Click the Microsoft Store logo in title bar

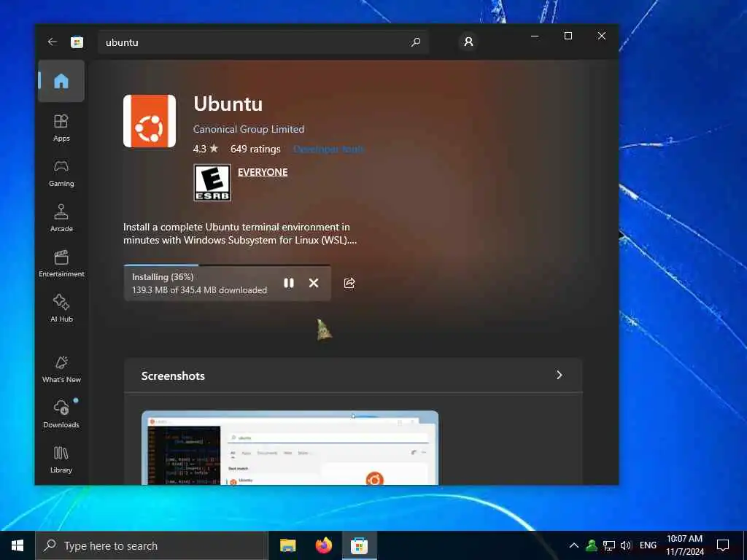click(x=77, y=42)
